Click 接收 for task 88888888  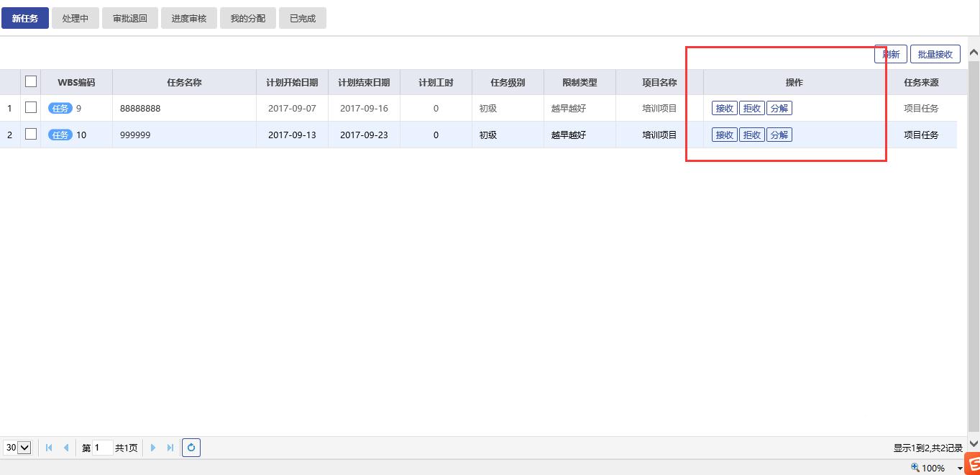pos(724,109)
